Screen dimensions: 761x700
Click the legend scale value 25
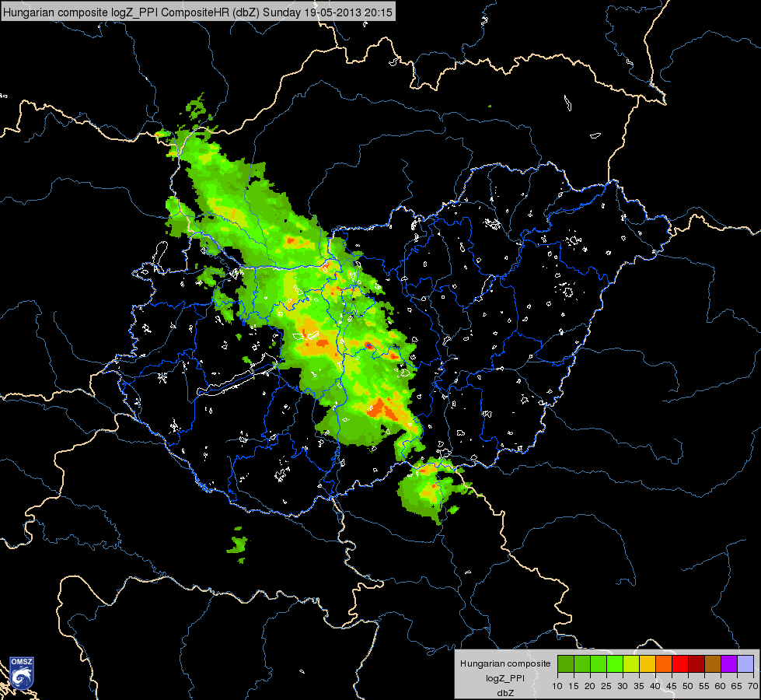point(606,686)
